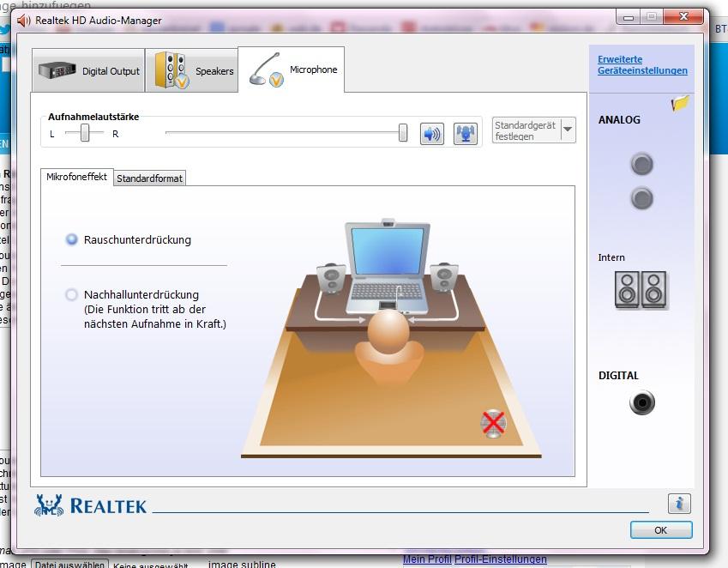
Task: Click the top ANALOG jack connector
Action: [x=641, y=165]
